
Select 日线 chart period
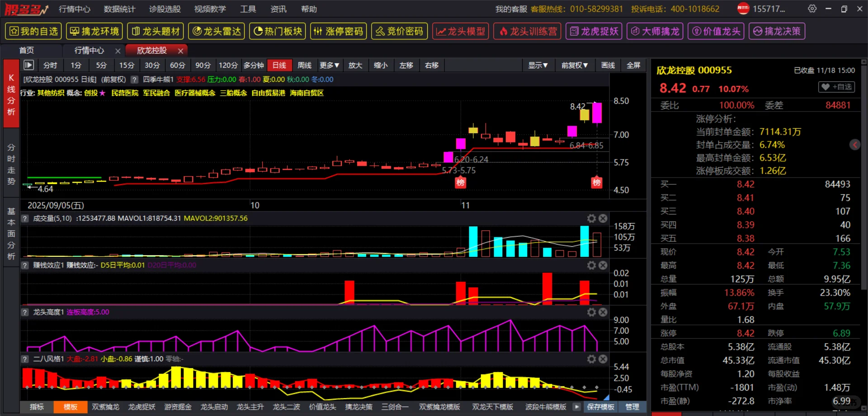point(279,65)
